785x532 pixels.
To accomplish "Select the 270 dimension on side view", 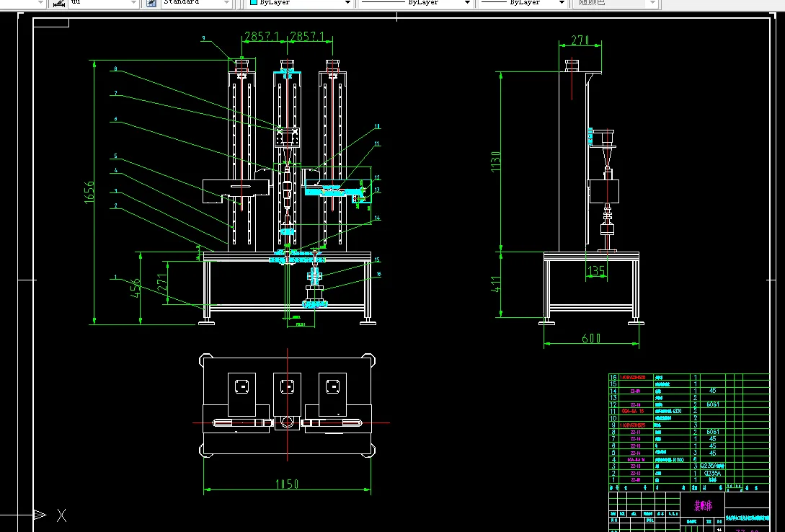I will point(580,40).
